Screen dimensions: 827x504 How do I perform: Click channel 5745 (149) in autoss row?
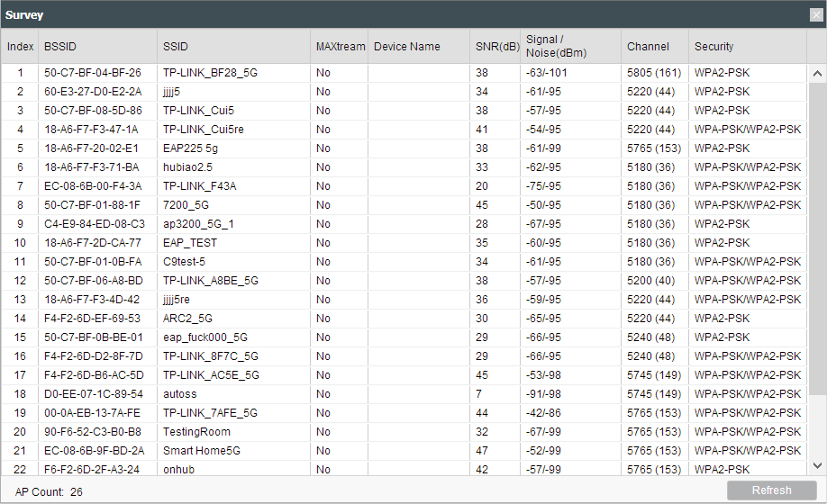pyautogui.click(x=654, y=394)
